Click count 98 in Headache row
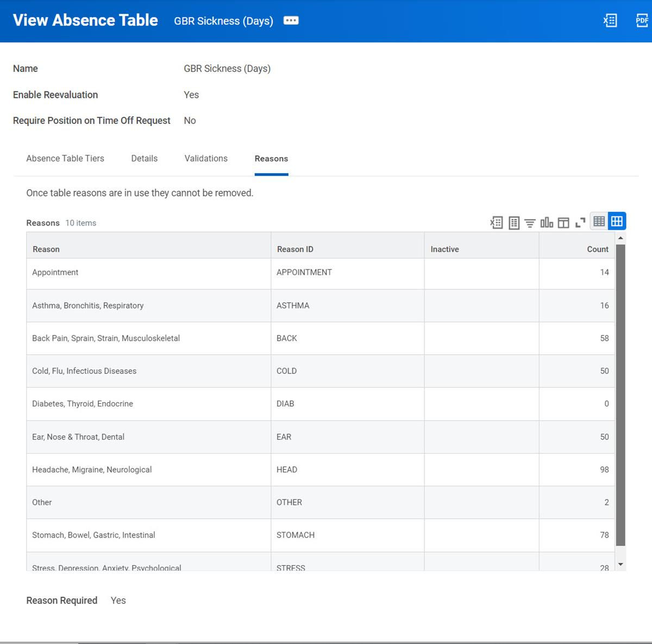Screen dimensions: 652x644 click(x=604, y=470)
